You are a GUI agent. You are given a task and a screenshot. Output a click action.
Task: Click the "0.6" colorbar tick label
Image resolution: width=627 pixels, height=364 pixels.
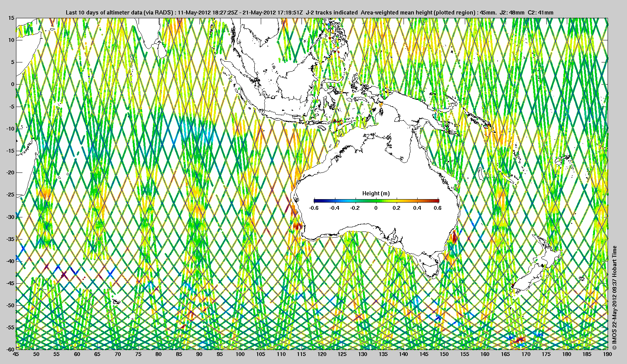coord(438,208)
